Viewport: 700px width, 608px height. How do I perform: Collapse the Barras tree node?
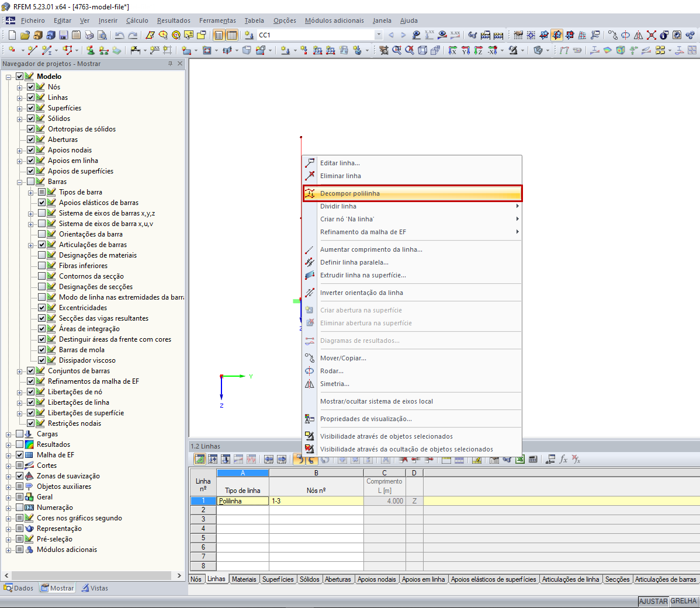pyautogui.click(x=20, y=182)
